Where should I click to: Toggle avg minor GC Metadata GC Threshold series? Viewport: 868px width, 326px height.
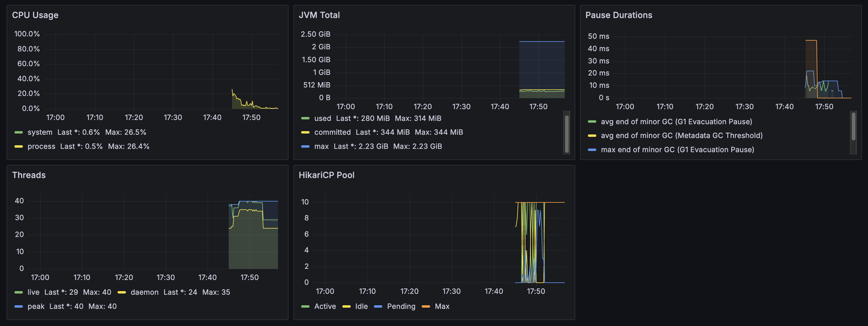681,136
